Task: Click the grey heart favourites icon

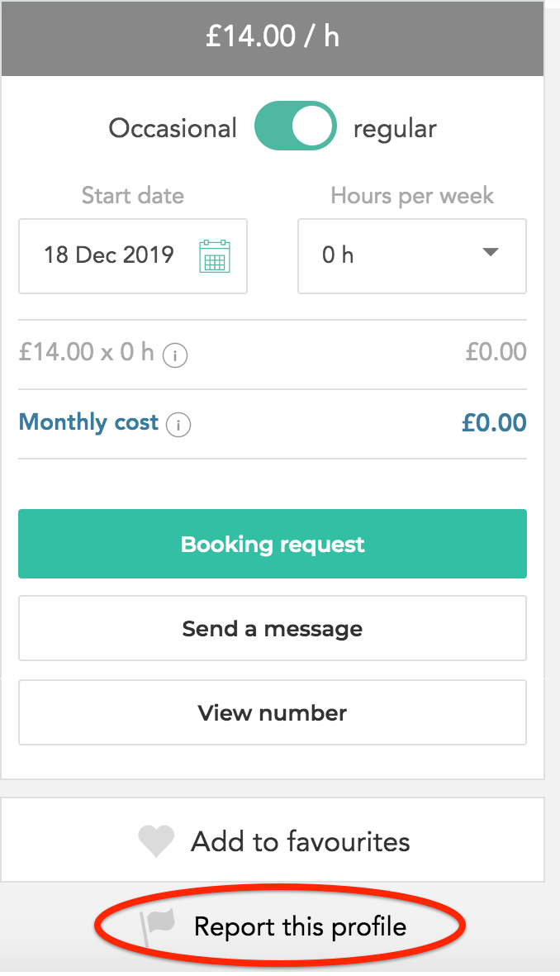Action: 156,841
